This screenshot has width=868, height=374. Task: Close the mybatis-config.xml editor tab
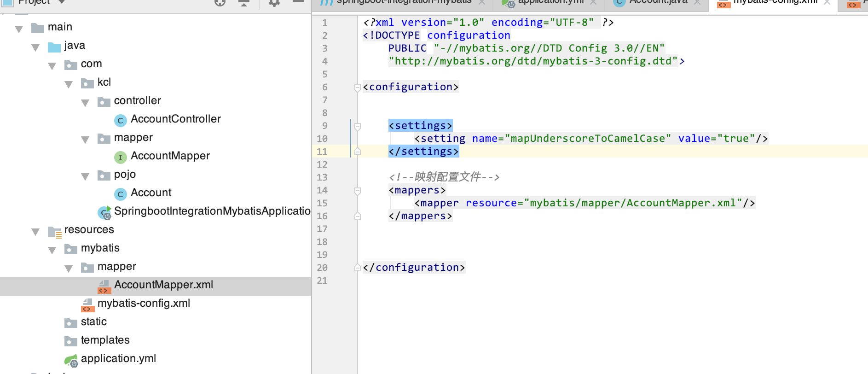tap(827, 2)
